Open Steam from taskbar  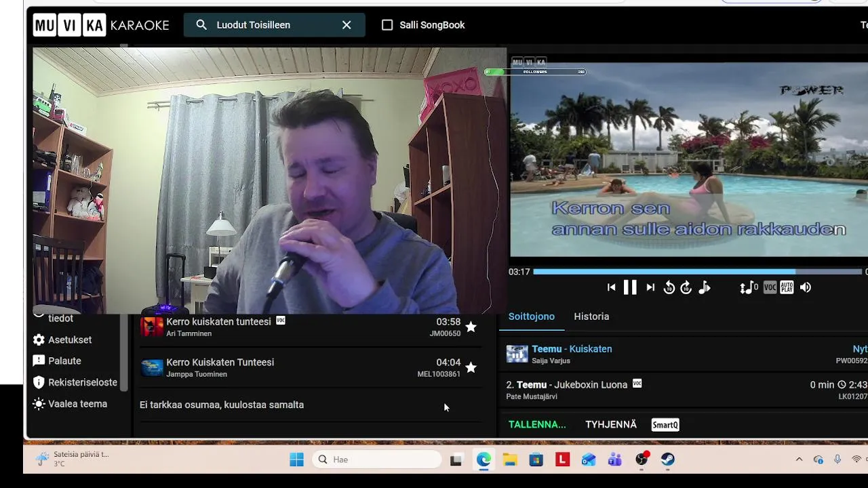pos(668,460)
